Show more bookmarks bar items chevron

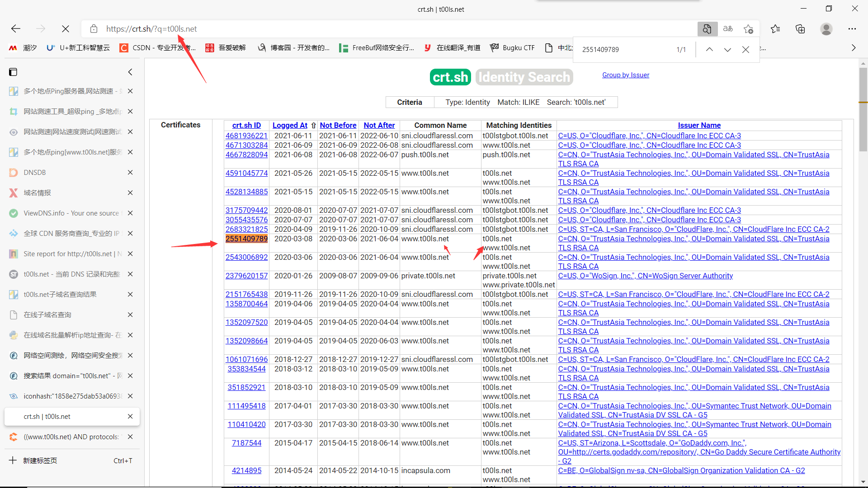tap(854, 48)
